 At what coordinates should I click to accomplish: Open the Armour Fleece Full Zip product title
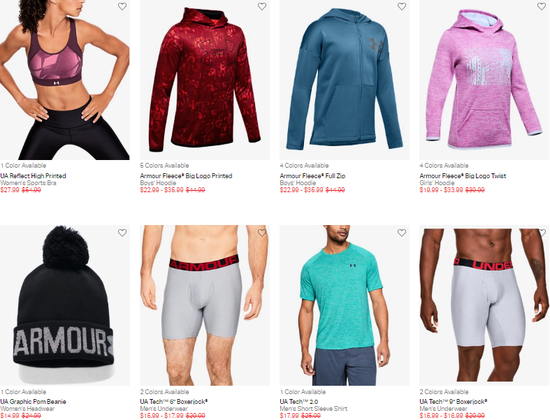tap(313, 176)
